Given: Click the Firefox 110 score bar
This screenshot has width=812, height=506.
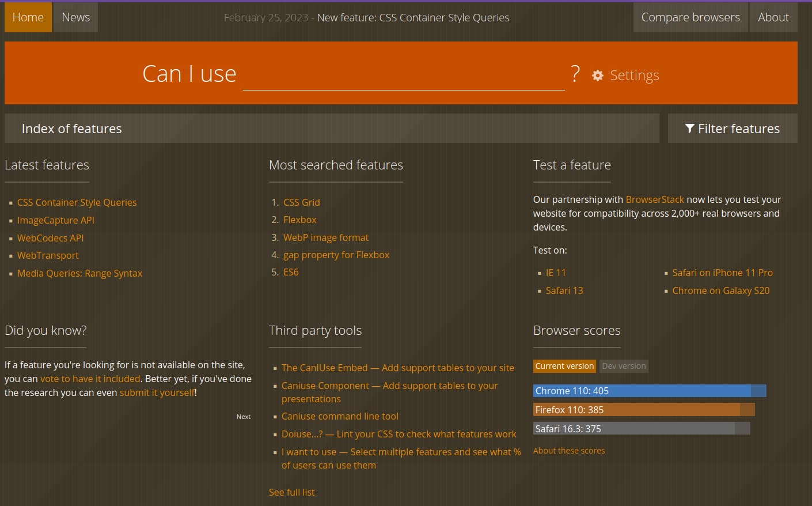Looking at the screenshot, I should (x=643, y=410).
